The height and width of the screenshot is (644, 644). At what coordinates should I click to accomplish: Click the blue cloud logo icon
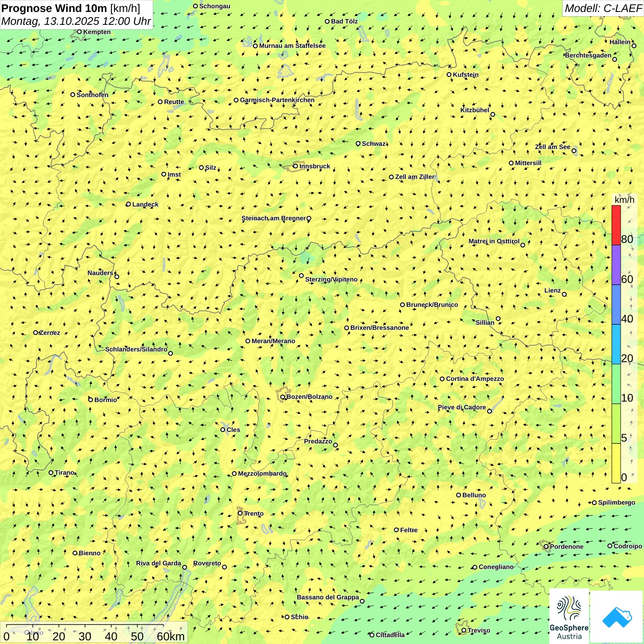pos(616,617)
